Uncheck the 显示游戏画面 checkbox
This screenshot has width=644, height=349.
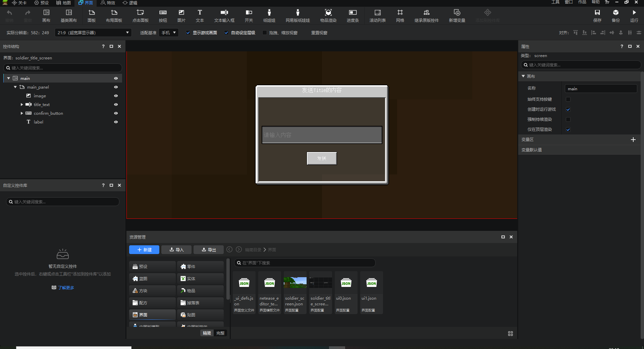(x=188, y=33)
